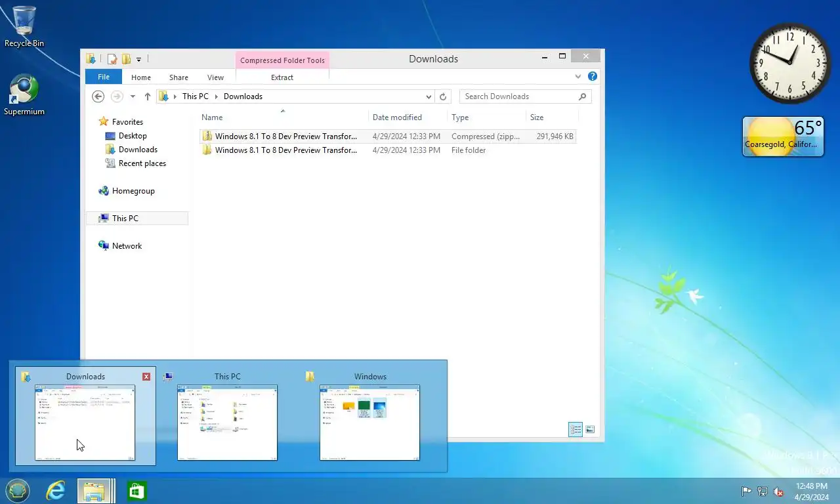This screenshot has width=840, height=504.
Task: Open the File tab in the Downloads ribbon
Action: click(104, 77)
